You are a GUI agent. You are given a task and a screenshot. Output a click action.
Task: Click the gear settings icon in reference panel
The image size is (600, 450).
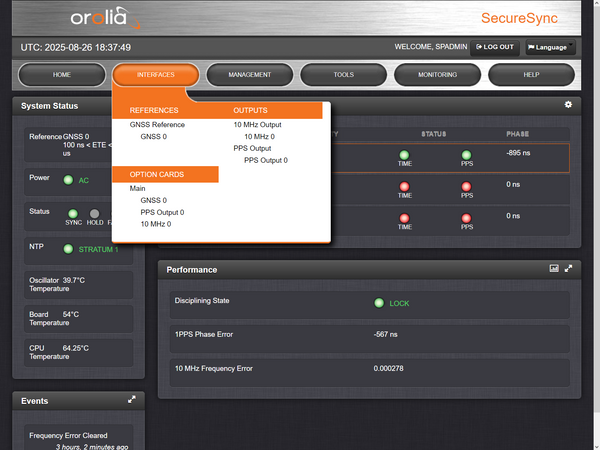point(568,104)
